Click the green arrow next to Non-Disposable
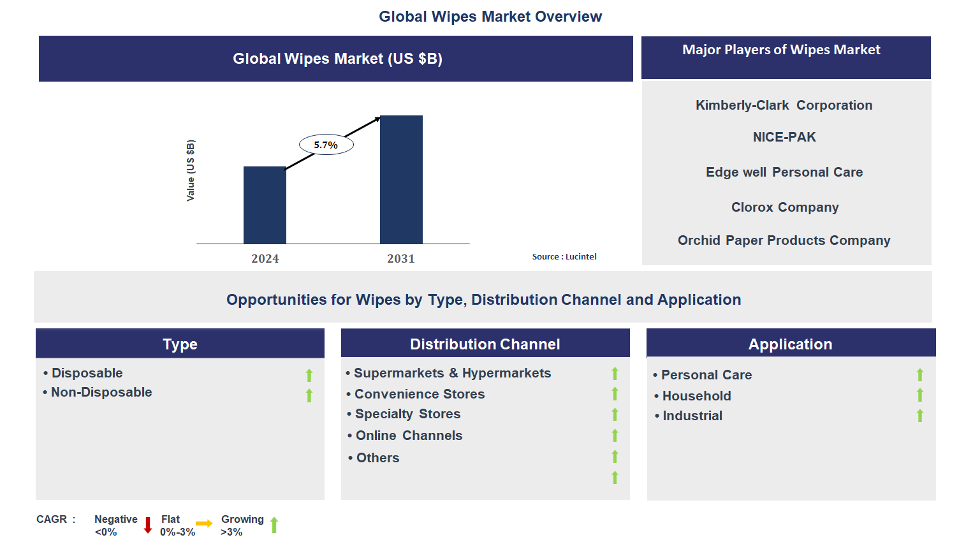 (x=309, y=395)
